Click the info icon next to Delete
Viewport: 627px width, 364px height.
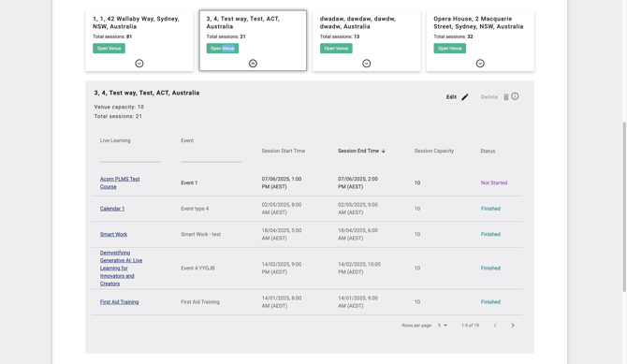click(x=515, y=96)
